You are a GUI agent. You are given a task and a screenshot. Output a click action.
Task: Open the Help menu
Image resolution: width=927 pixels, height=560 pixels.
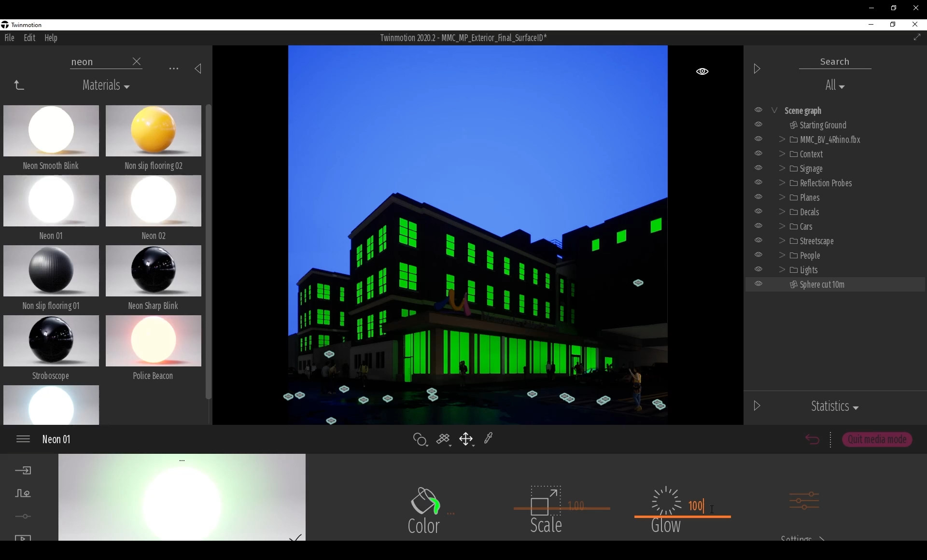(x=51, y=38)
